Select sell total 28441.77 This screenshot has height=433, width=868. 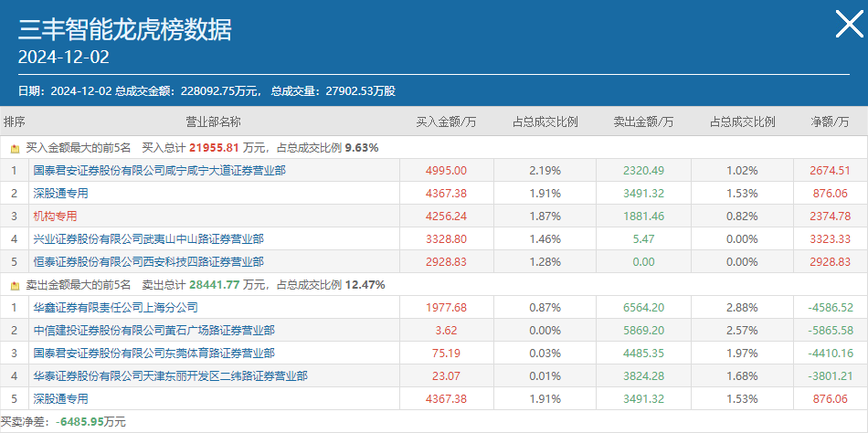pos(213,285)
